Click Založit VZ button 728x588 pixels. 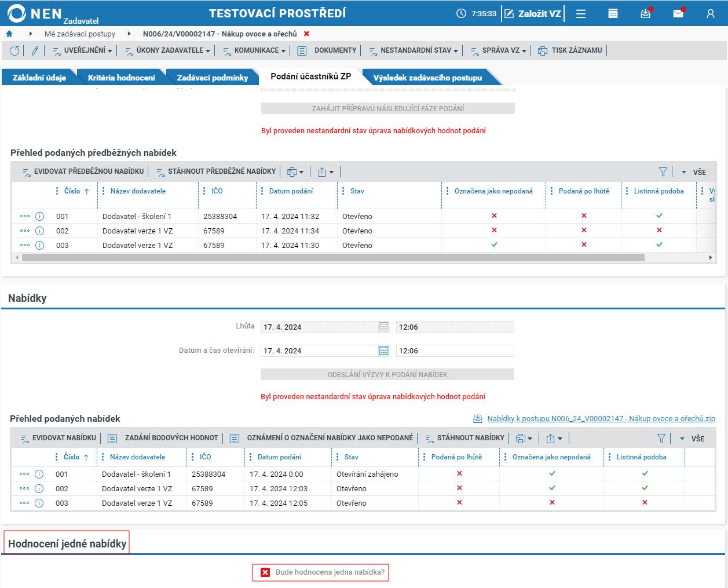click(x=533, y=13)
